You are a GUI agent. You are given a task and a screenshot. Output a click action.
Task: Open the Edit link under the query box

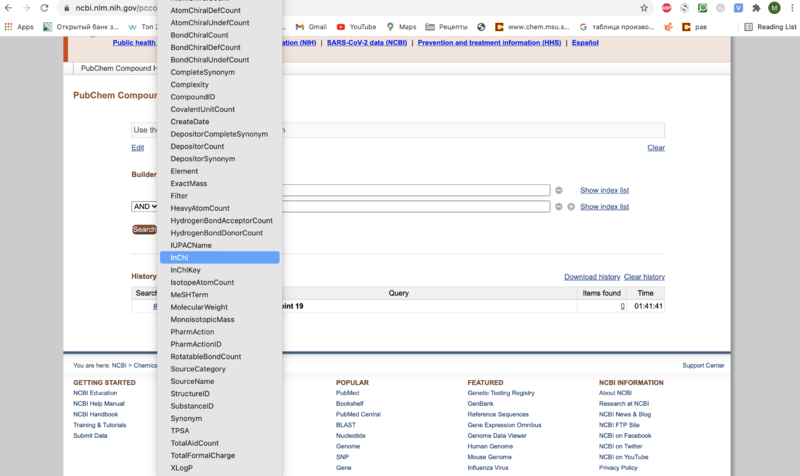pyautogui.click(x=138, y=147)
